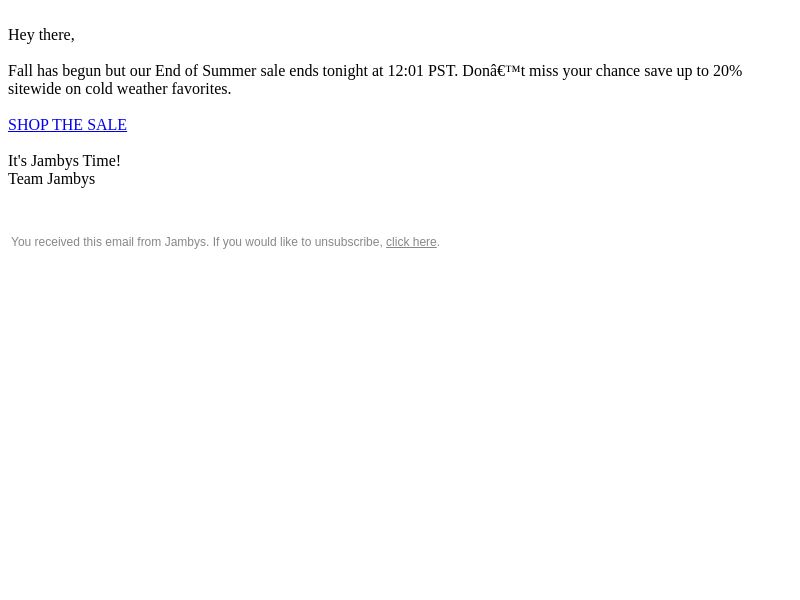Screen dimensions: 800x600
Task: Click the word 'unsubscribe' in the footer
Action: click(348, 242)
